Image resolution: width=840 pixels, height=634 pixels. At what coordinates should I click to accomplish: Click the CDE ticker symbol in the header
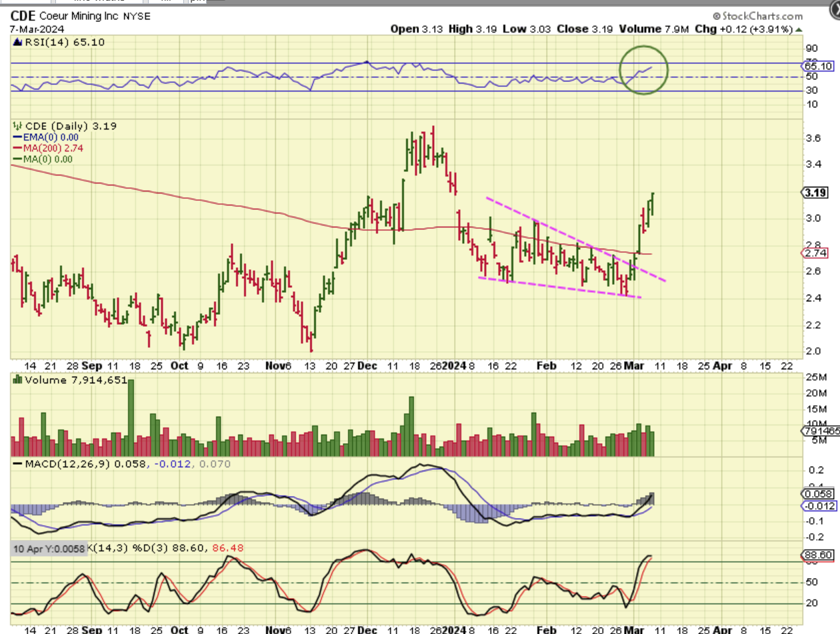coord(21,17)
